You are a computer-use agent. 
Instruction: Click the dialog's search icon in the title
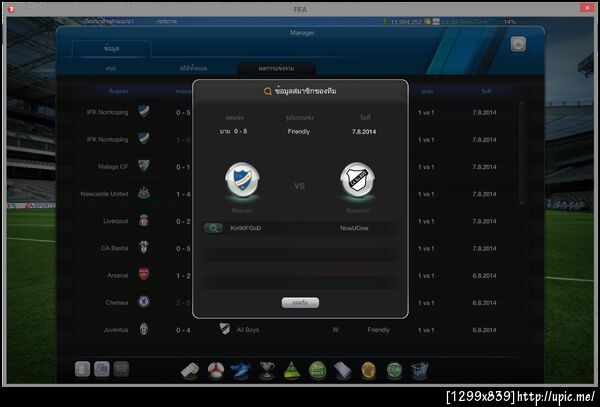[x=267, y=91]
